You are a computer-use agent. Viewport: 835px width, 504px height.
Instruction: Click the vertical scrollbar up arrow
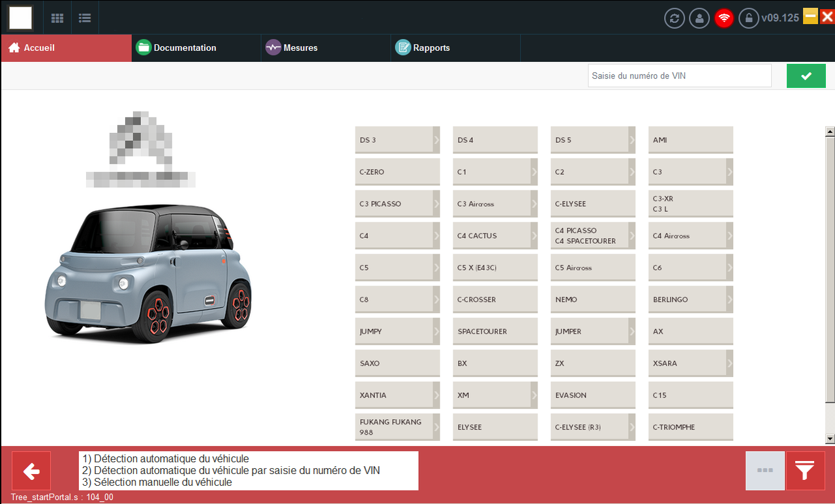pos(830,132)
